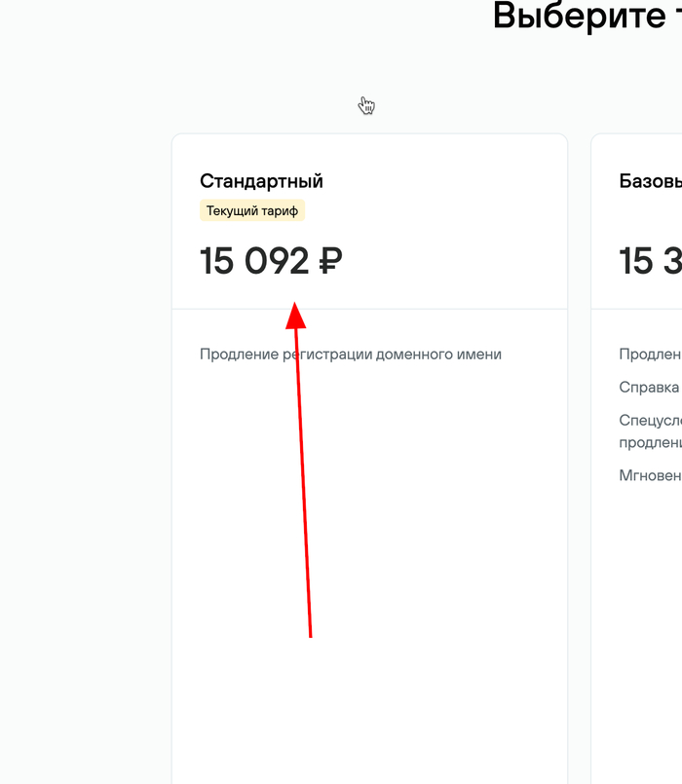Screen dimensions: 682x784
Task: Select the Стандартный tariff title
Action: click(x=261, y=181)
